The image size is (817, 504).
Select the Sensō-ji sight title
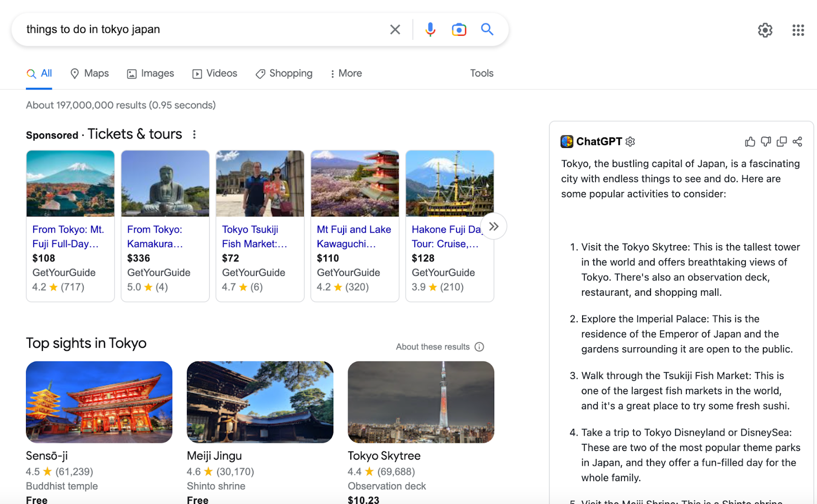(x=47, y=456)
